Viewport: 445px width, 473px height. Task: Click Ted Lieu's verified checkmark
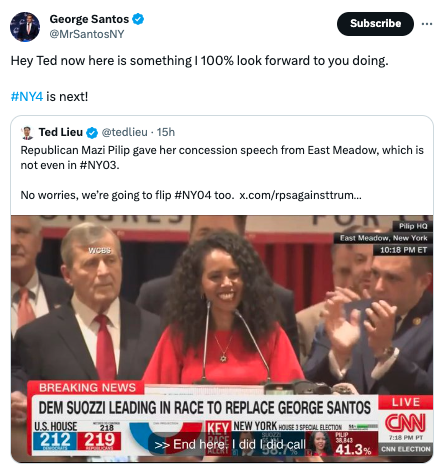coord(92,133)
